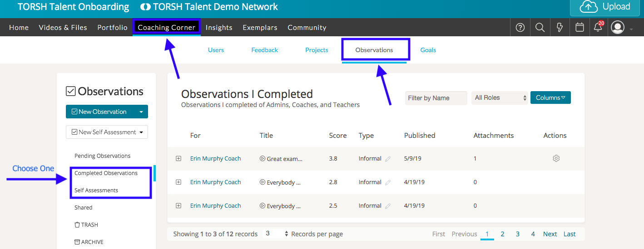Click gear icon for the 5/9/19 observation
The image size is (644, 249).
pos(556,158)
